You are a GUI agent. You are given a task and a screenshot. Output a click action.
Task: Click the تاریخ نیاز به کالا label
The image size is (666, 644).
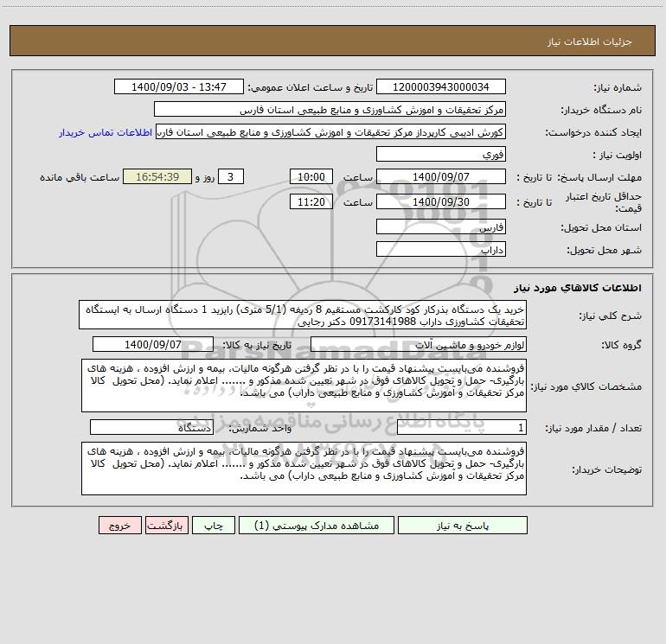pos(257,345)
